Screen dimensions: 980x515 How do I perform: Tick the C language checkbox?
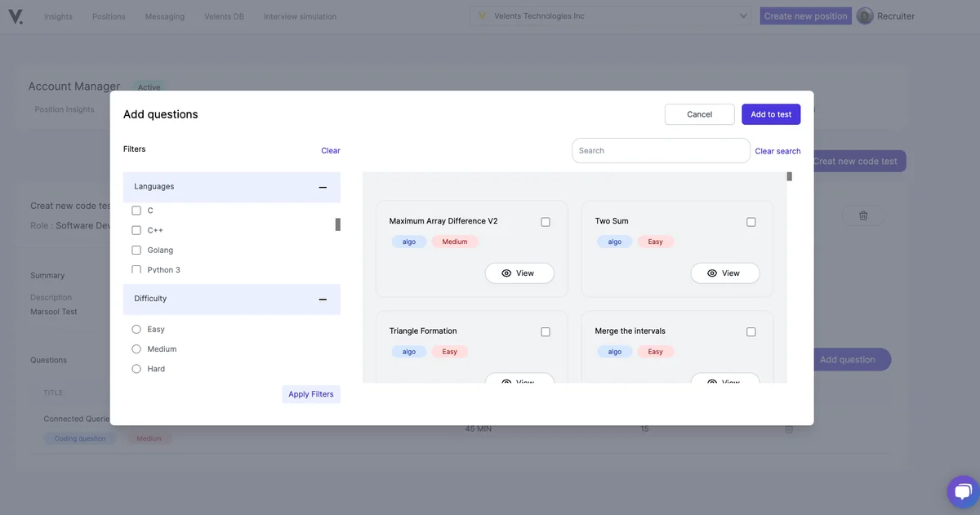pyautogui.click(x=136, y=211)
